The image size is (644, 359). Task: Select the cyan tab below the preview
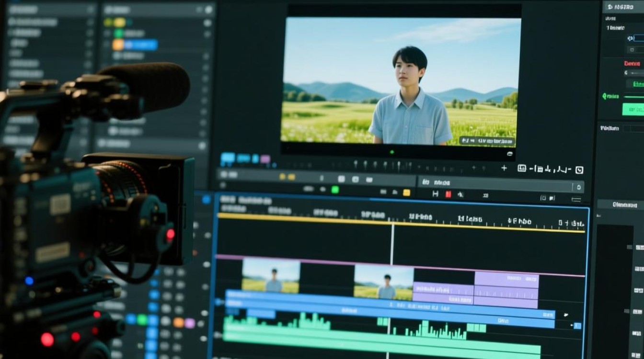[x=228, y=158]
